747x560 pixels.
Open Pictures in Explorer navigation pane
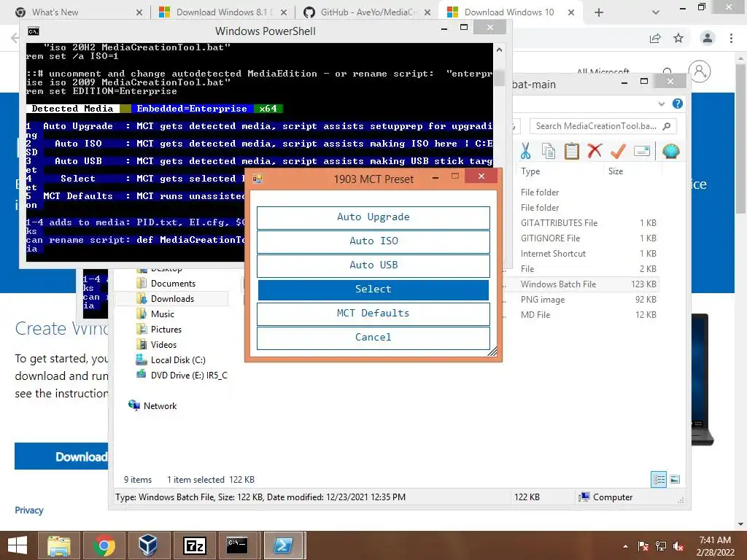coord(166,329)
